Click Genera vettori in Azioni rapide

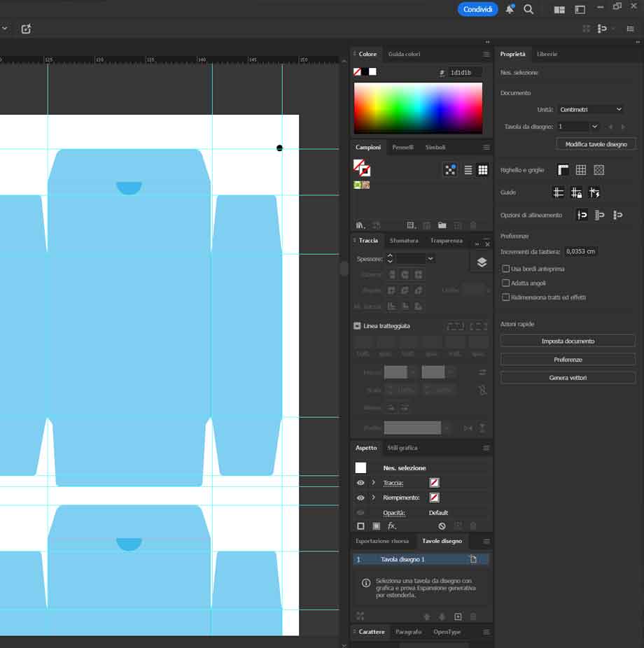[x=568, y=377]
